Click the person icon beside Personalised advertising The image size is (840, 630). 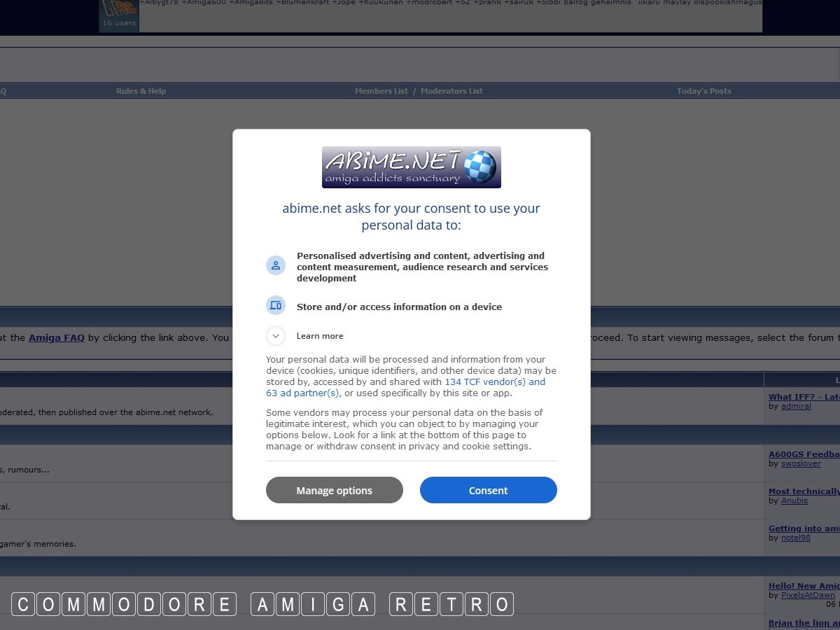[x=276, y=265]
